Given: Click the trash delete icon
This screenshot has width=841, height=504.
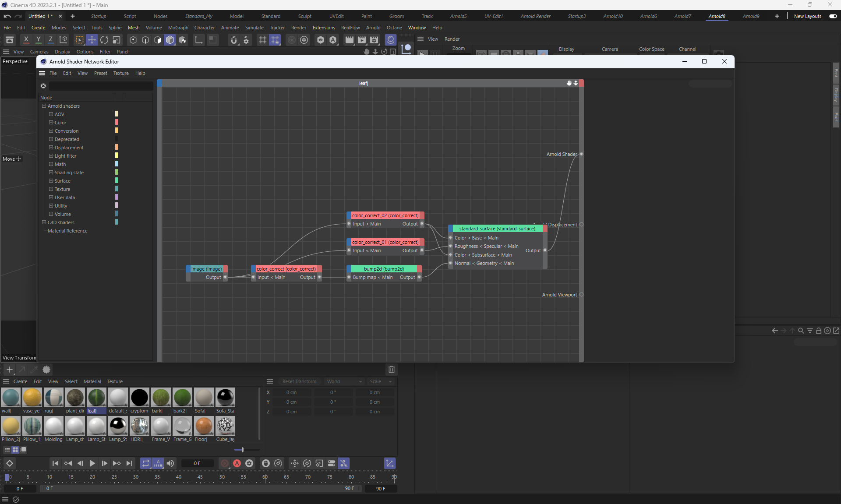Looking at the screenshot, I should pos(392,370).
